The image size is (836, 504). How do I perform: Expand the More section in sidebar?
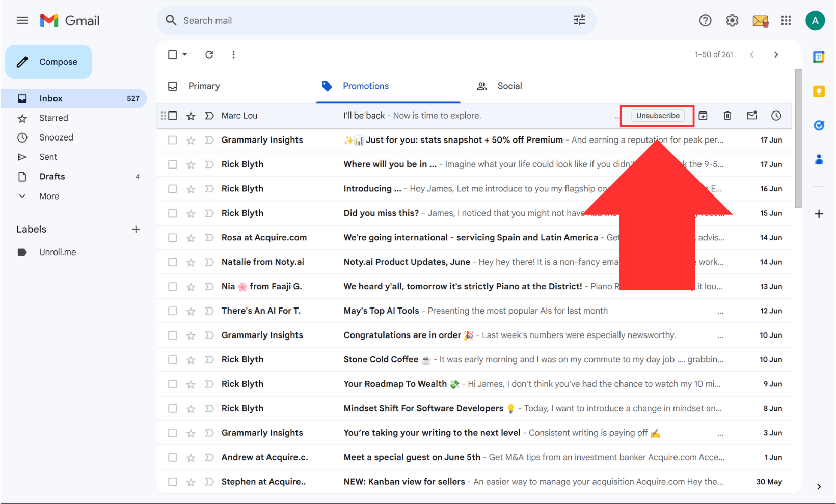[x=49, y=196]
